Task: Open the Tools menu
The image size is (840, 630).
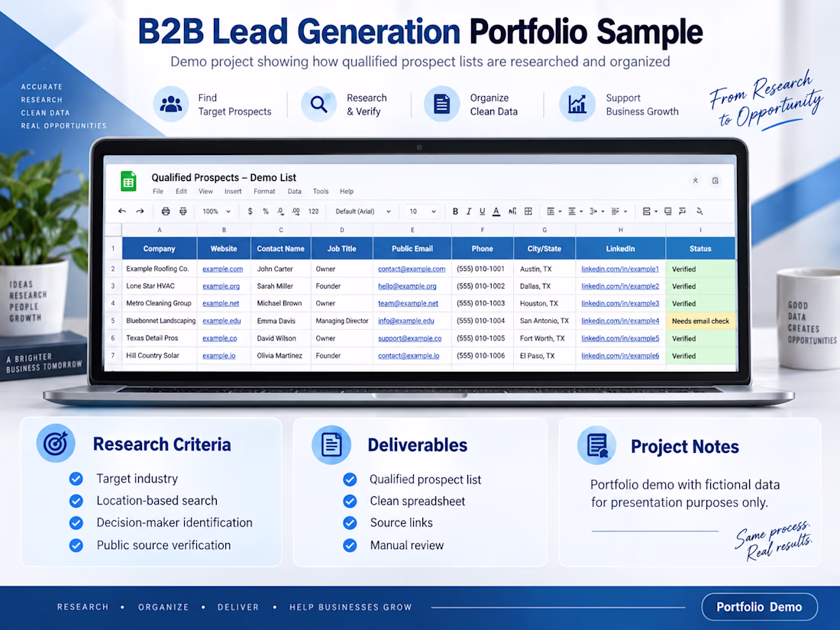Action: (x=321, y=191)
